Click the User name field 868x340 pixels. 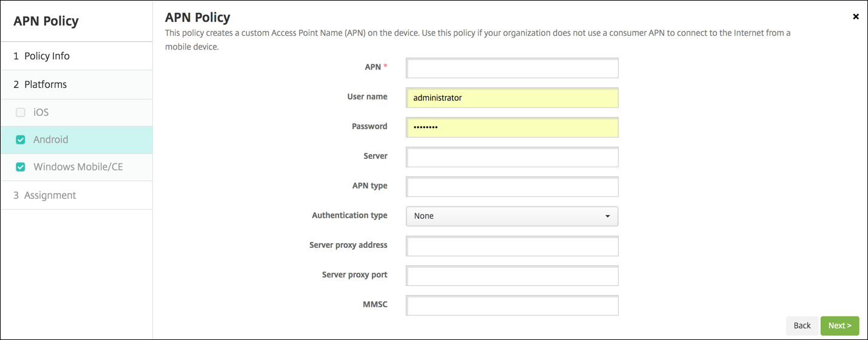[x=512, y=98]
